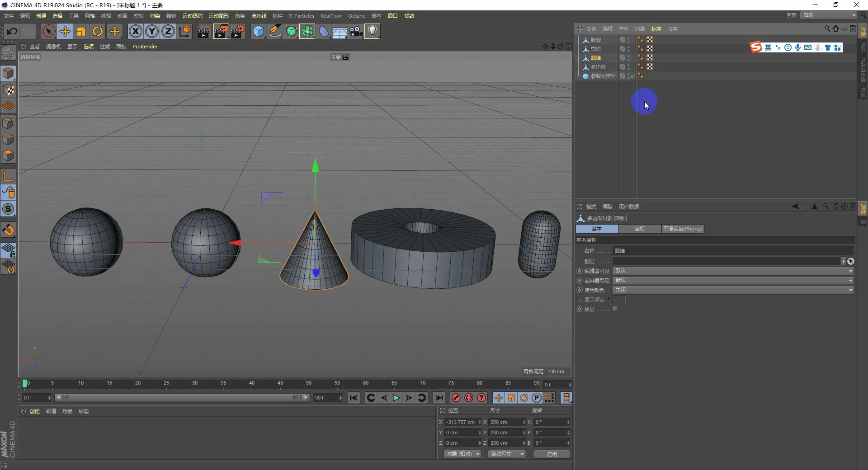Image resolution: width=868 pixels, height=470 pixels.
Task: Switch to the 坐标 tab in attributes
Action: tap(639, 229)
